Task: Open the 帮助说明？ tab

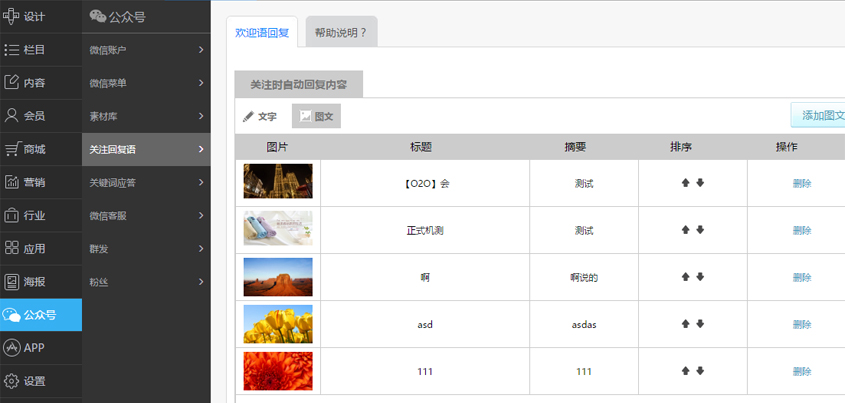Action: click(340, 32)
